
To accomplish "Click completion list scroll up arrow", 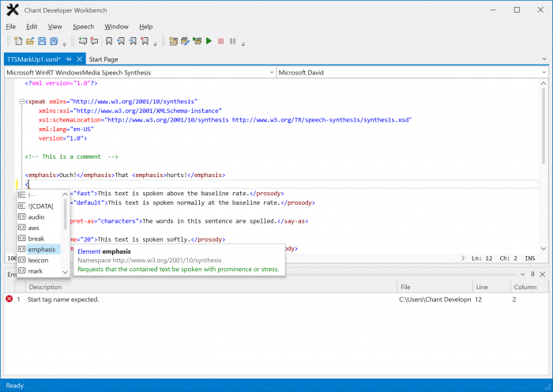I will [65, 194].
